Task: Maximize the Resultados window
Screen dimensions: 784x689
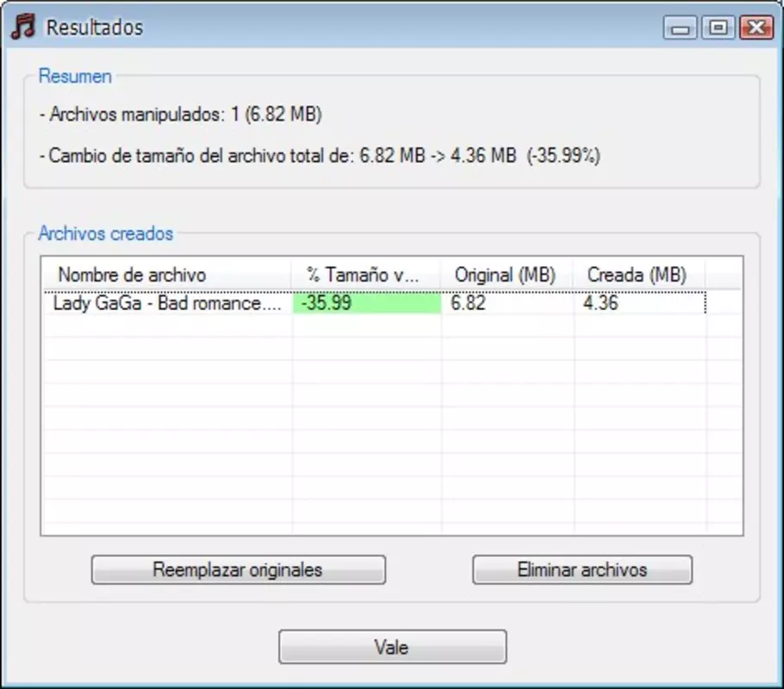Action: [x=718, y=28]
